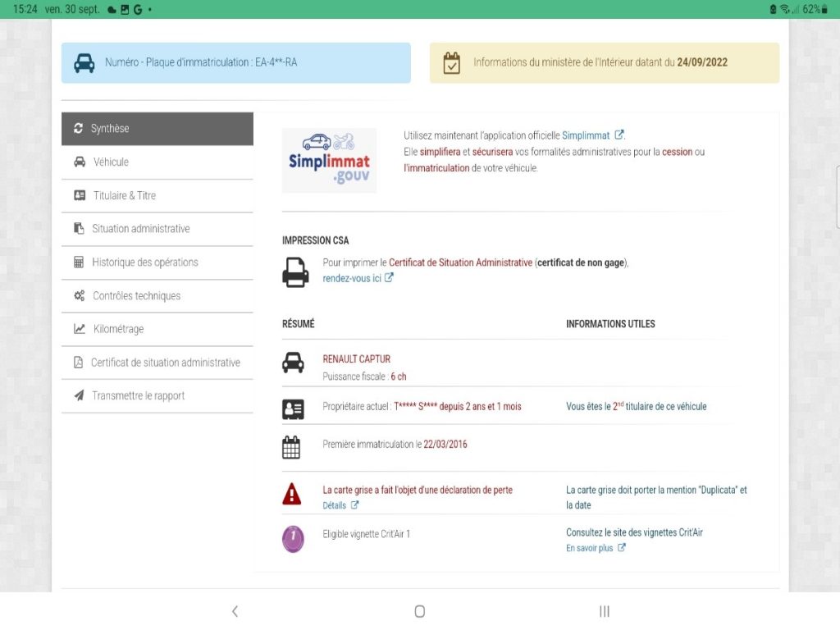Open 'En savoir plus' Crit'Air link
The image size is (840, 630).
[589, 548]
